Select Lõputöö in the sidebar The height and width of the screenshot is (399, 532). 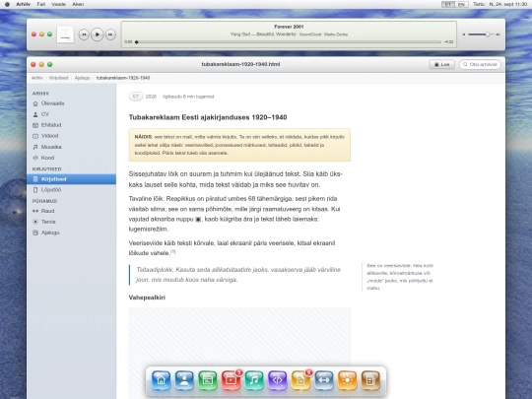point(71,190)
